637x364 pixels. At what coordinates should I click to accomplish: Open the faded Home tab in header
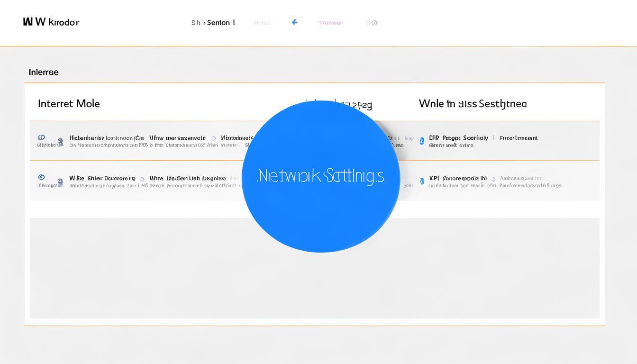pos(262,23)
